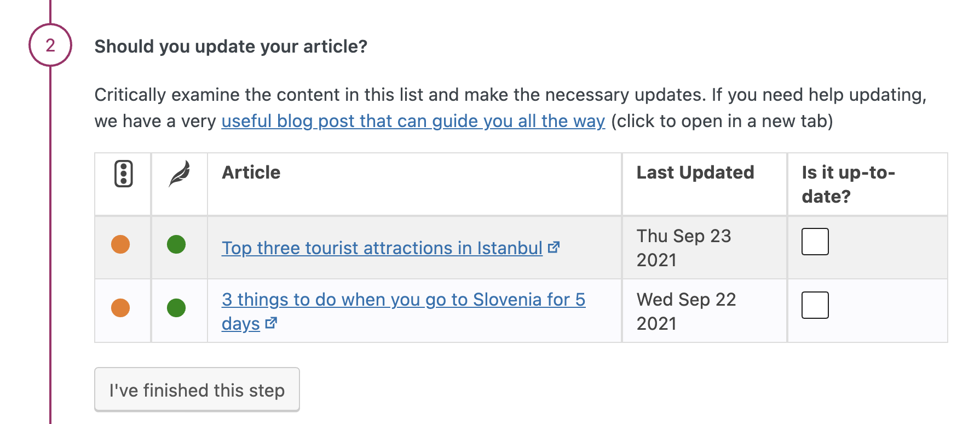
Task: Click the "Thu Sep 23 2021" date cell
Action: tap(684, 248)
